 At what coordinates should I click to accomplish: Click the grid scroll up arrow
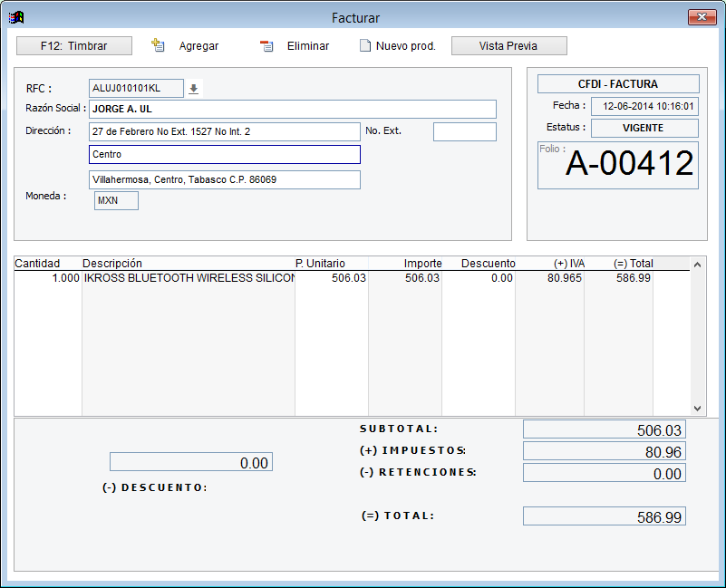(x=697, y=265)
